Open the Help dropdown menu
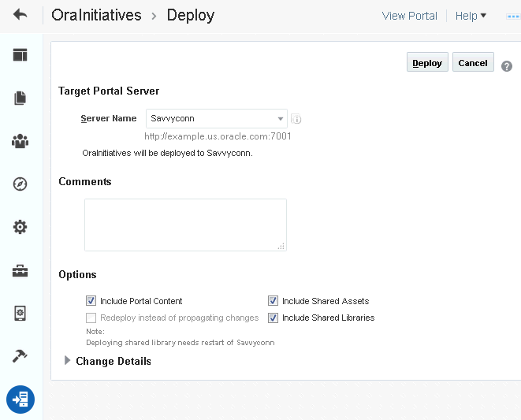Screen dimensions: 521x420 (471, 16)
